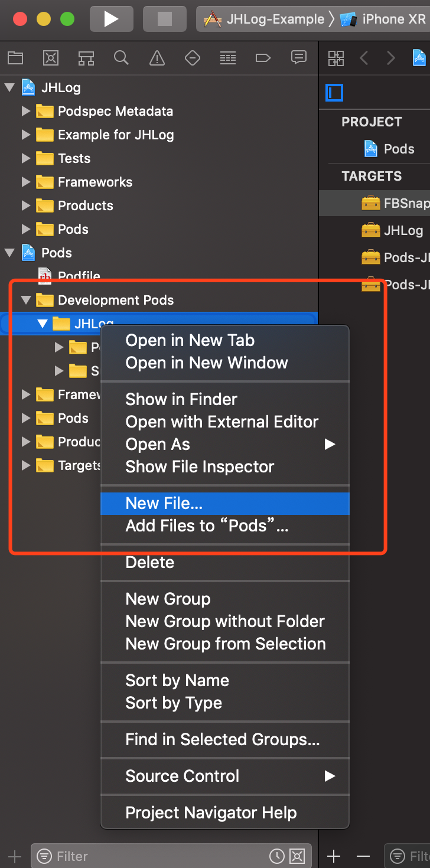Choose New File… from the context menu

tap(164, 503)
